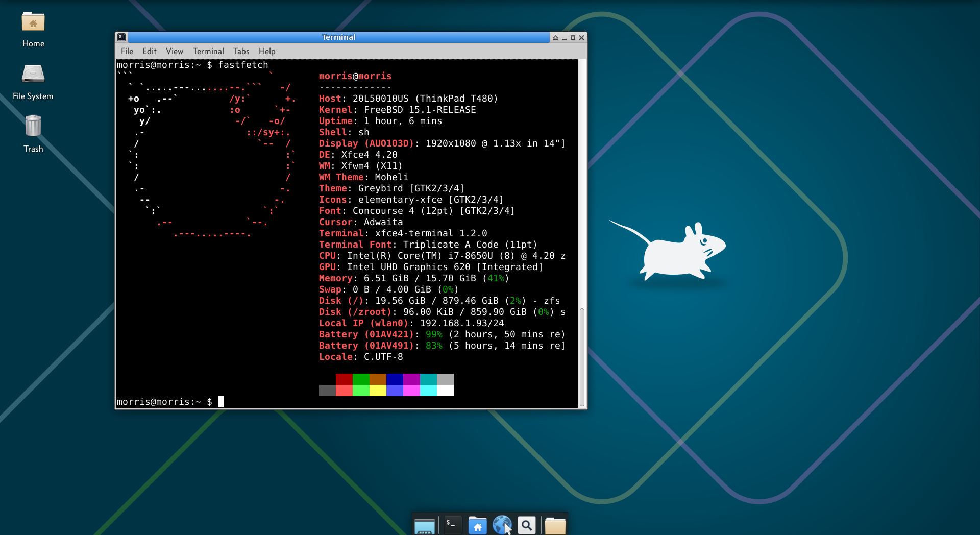
Task: Click the 'Disk (/zroot): 96.00 KiB' line
Action: [442, 312]
